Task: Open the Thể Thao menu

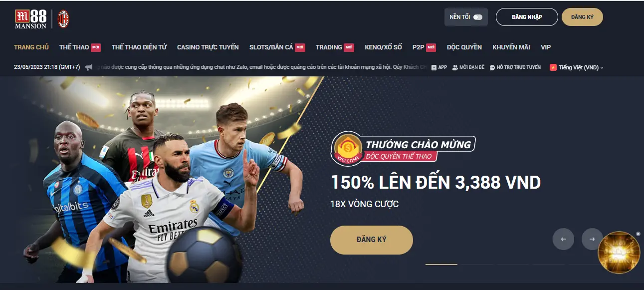Action: point(74,47)
